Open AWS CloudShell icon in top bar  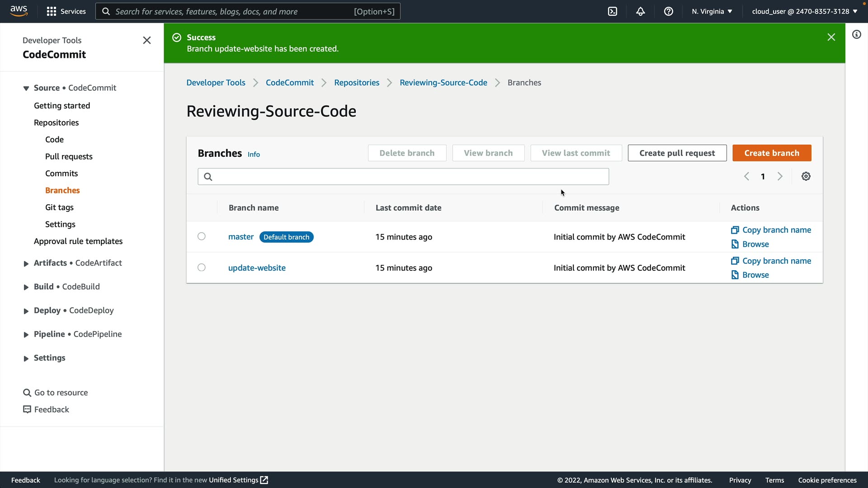613,11
